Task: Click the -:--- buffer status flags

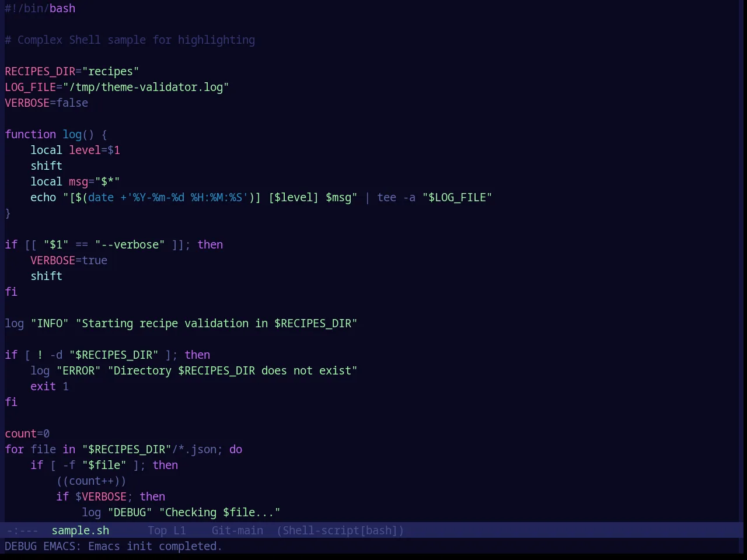Action: click(x=22, y=530)
